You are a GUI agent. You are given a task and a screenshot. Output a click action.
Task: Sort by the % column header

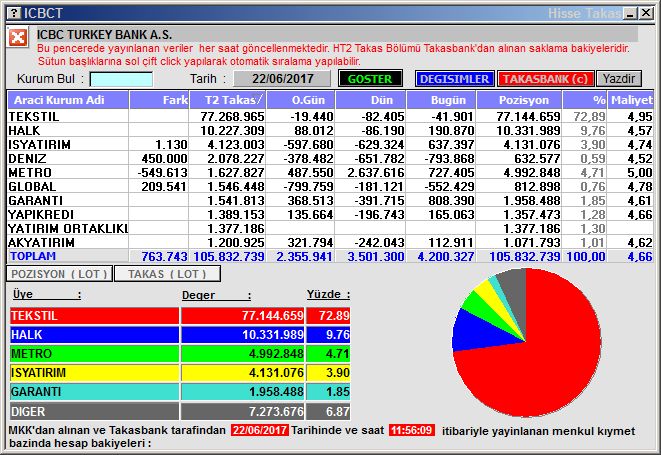(x=585, y=100)
